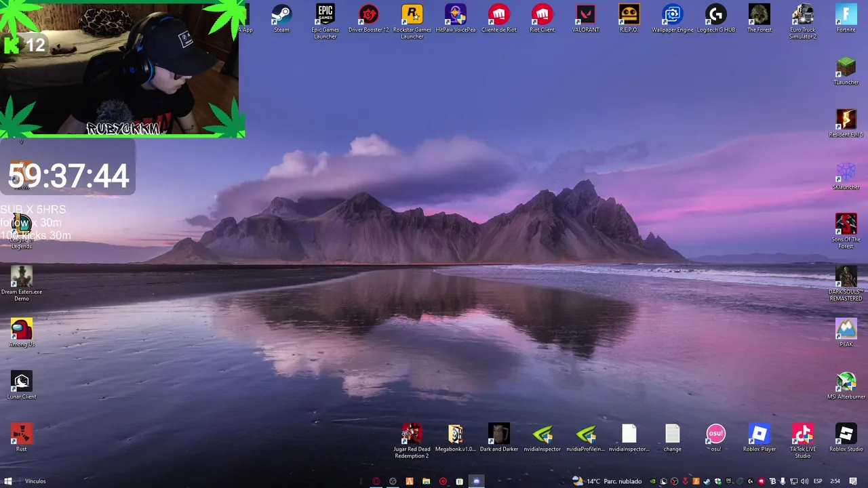Click the DARK SOULS REMASTERED shortcut

846,283
